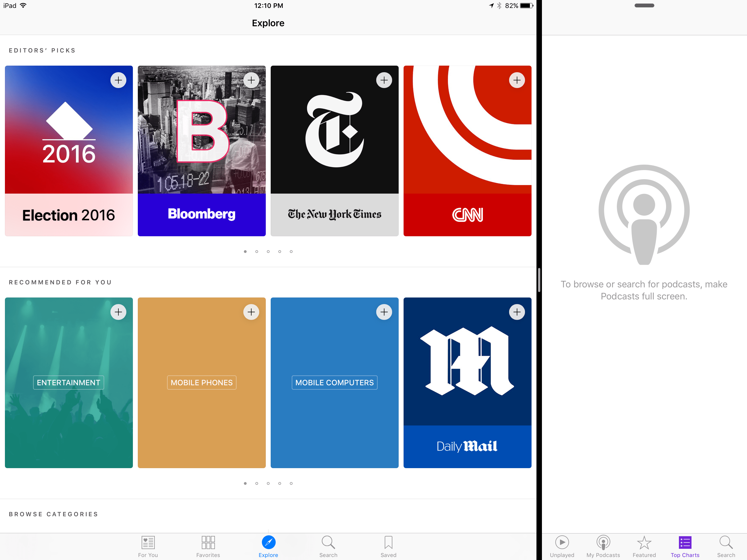Toggle the plus on Mobile Phones tile

tap(251, 312)
